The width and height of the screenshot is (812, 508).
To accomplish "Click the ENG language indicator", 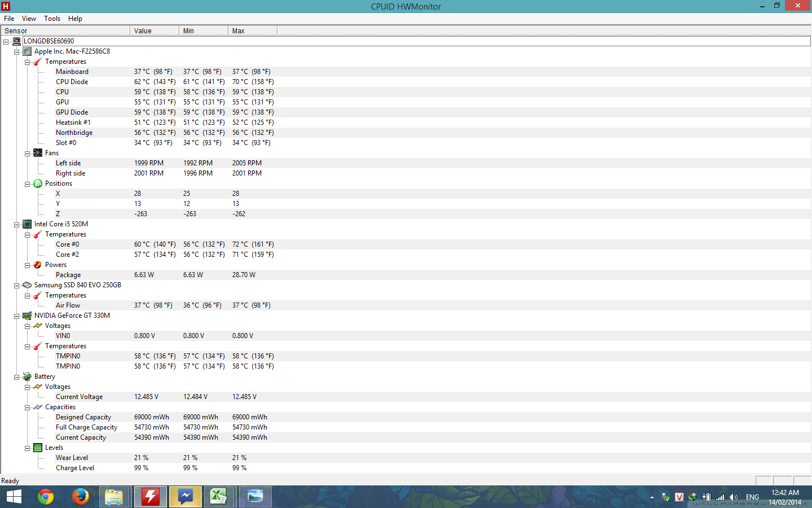I will 752,497.
